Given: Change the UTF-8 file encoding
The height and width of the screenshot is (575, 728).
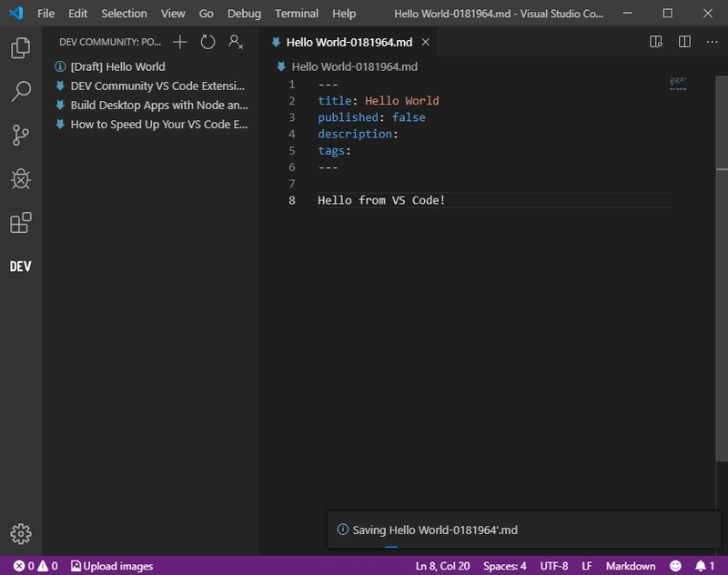Looking at the screenshot, I should [x=554, y=566].
